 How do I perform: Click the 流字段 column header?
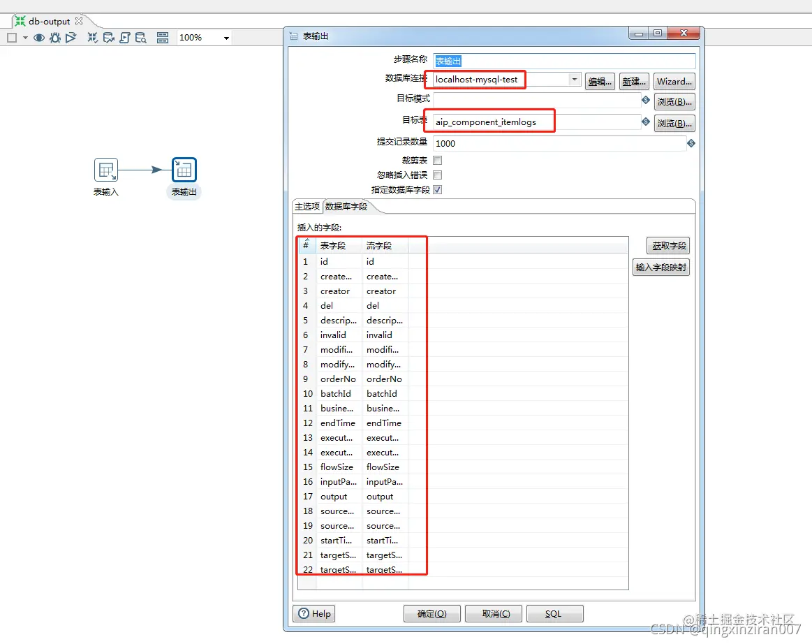coord(385,245)
